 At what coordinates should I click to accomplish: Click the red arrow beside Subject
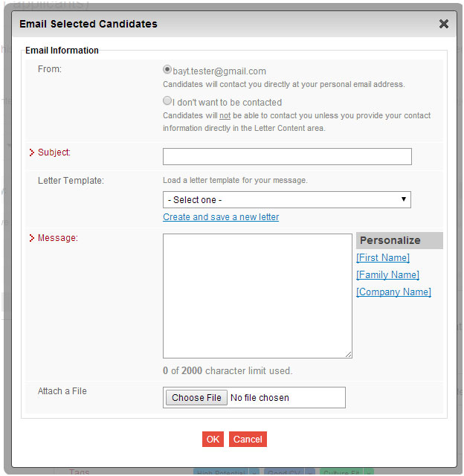[x=32, y=153]
